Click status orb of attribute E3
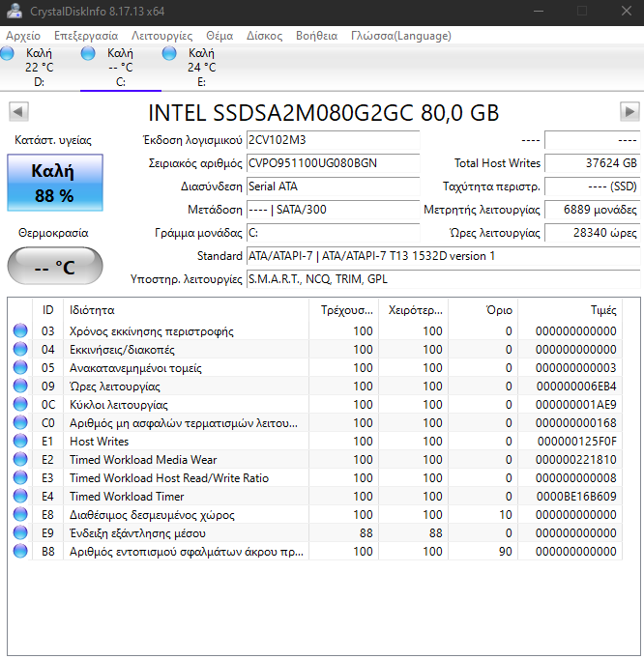 tap(20, 477)
